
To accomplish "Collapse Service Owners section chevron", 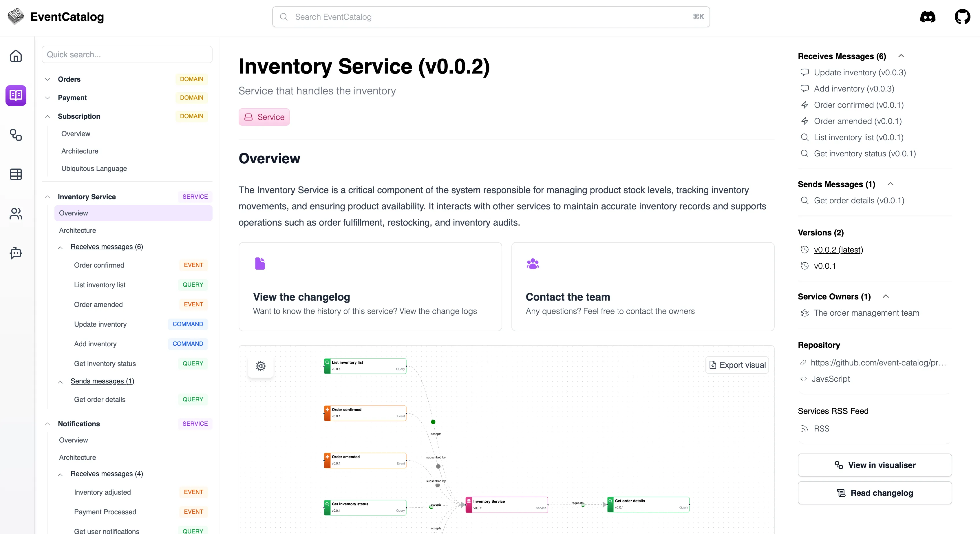I will tap(886, 296).
